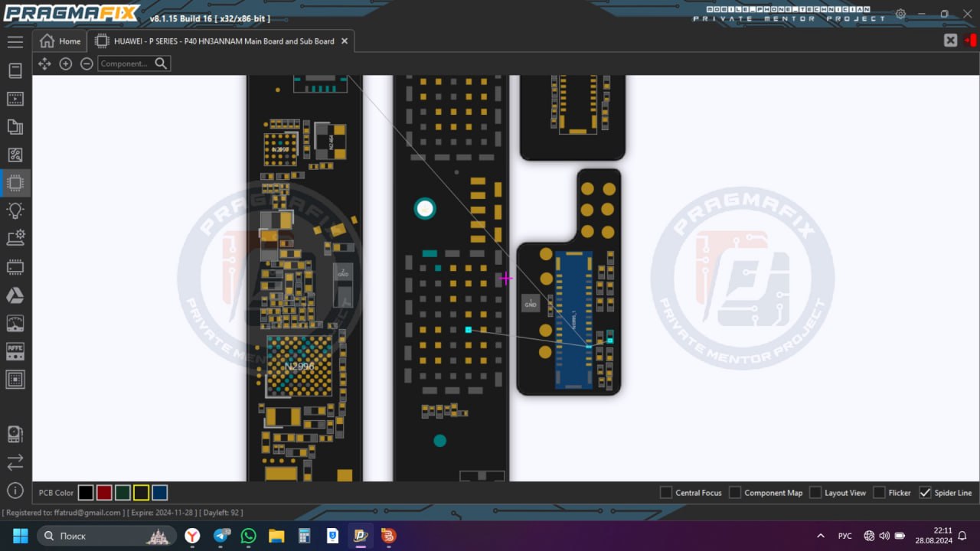
Task: Enable the Component Map checkbox
Action: click(735, 493)
